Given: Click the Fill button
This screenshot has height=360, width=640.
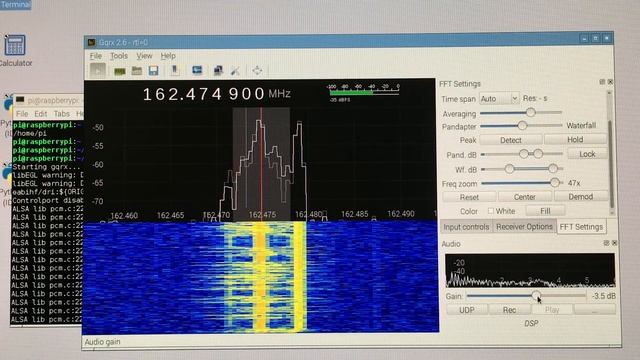Looking at the screenshot, I should click(x=545, y=211).
